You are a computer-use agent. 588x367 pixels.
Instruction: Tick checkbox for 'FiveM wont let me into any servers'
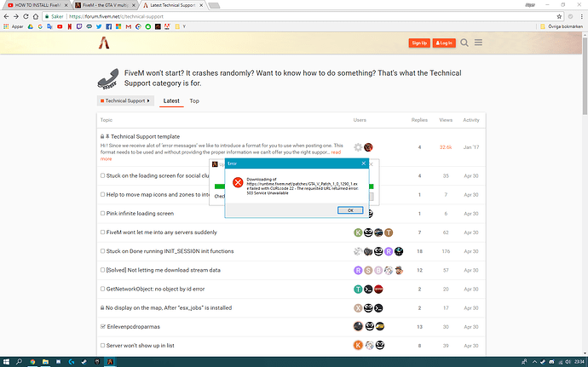pyautogui.click(x=103, y=232)
